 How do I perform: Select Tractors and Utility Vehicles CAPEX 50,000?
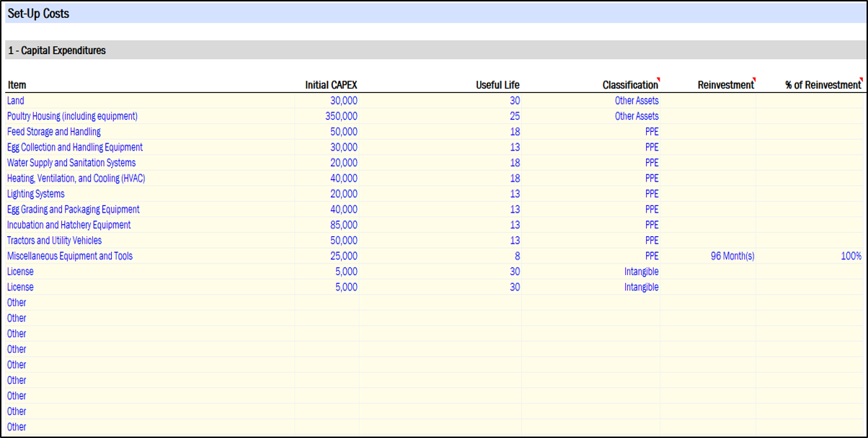pos(327,241)
